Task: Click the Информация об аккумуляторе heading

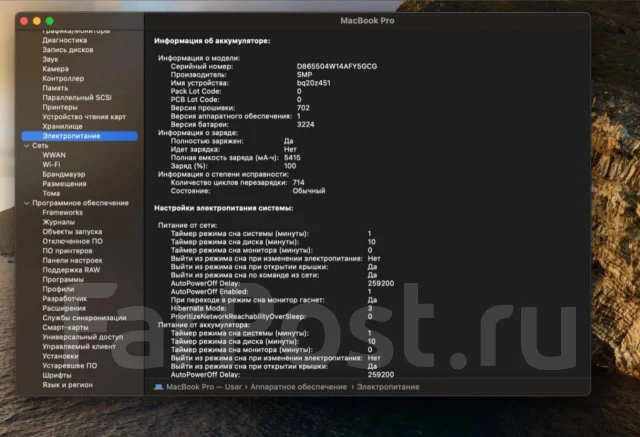Action: 212,41
